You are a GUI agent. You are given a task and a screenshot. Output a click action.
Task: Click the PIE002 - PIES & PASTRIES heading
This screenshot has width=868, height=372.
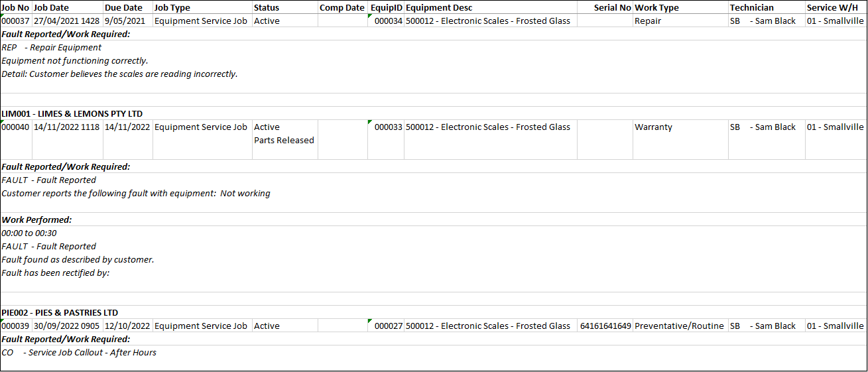(60, 313)
